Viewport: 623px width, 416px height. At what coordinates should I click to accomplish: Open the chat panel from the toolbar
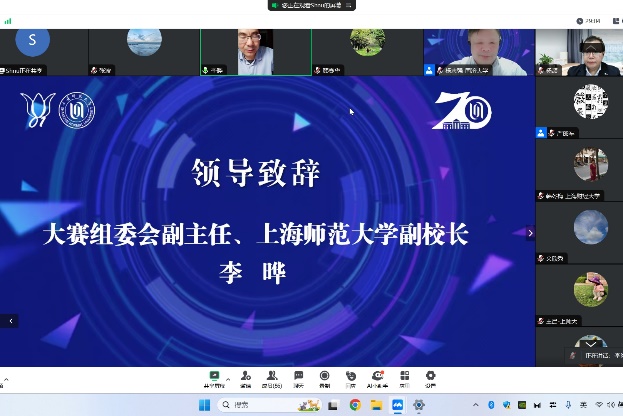point(298,379)
